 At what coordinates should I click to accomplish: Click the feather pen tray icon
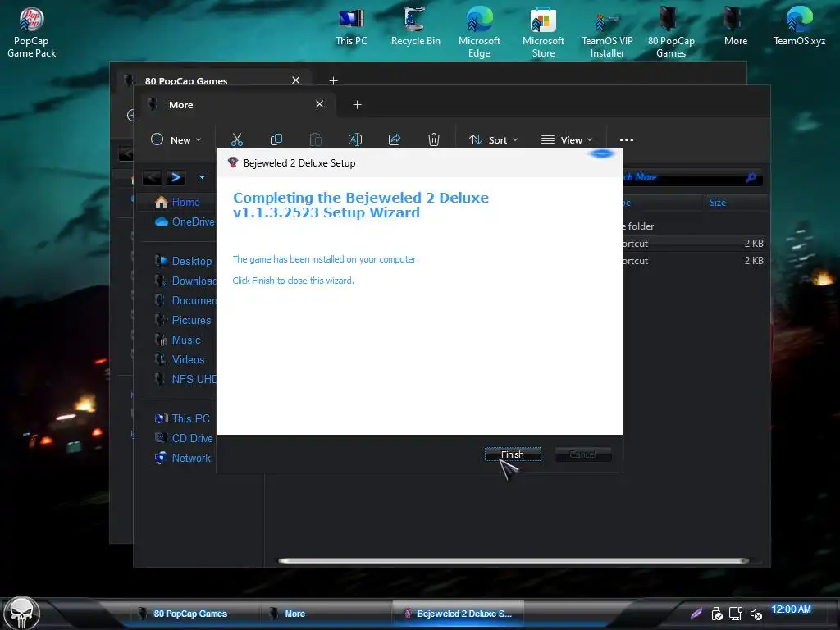coord(696,614)
